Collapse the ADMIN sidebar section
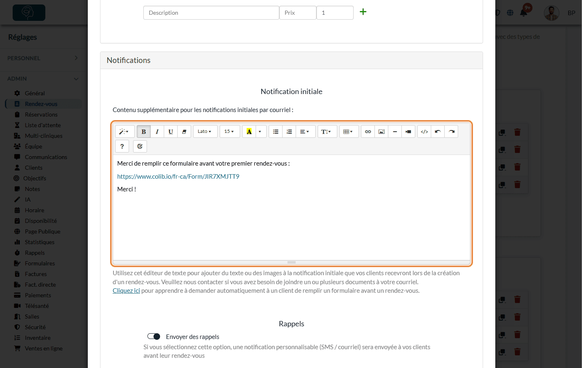Screen dimensions: 588x368 pyautogui.click(x=42, y=79)
